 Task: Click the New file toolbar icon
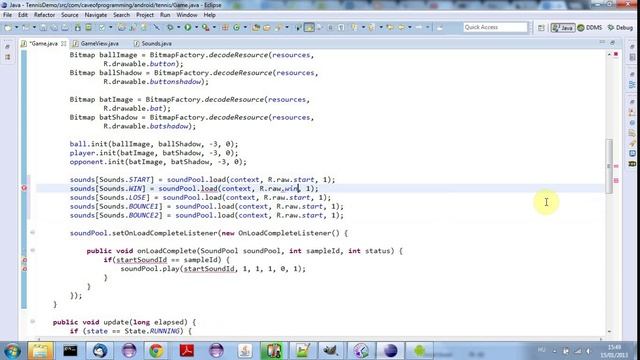click(8, 28)
